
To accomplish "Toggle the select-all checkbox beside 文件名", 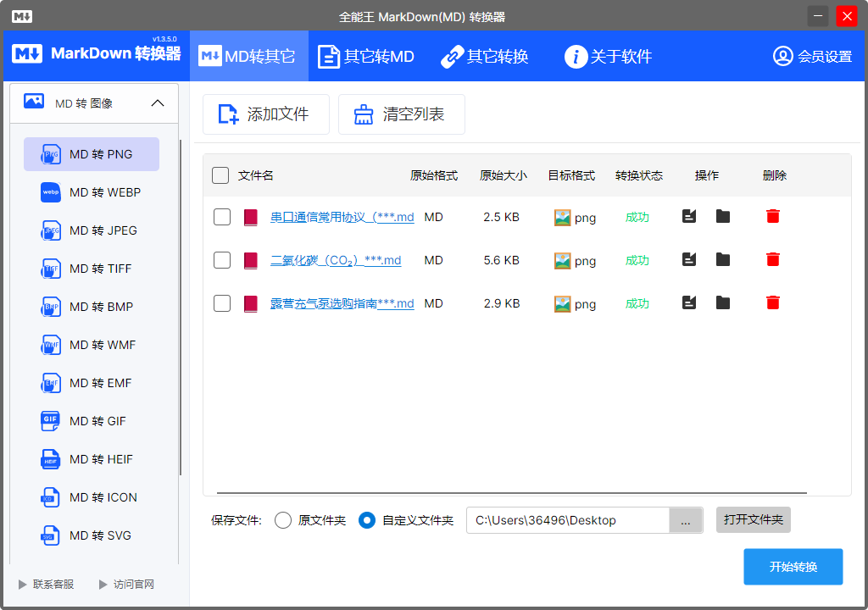I will (220, 175).
